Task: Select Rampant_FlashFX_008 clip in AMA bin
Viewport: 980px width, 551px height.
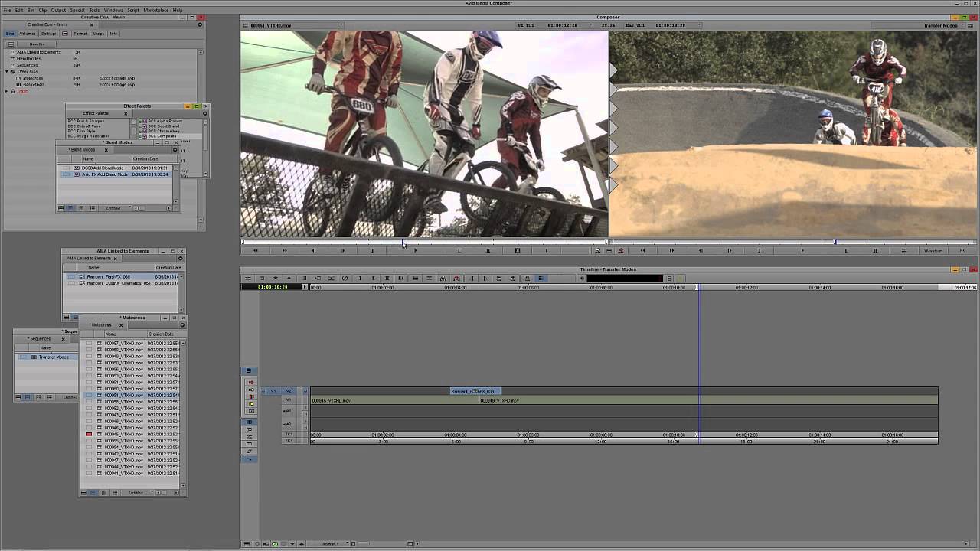Action: pos(108,276)
